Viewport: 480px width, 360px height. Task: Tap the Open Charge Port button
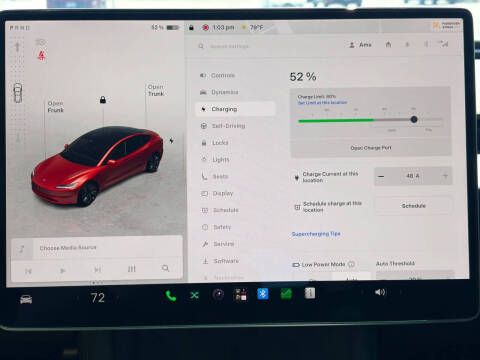371,148
